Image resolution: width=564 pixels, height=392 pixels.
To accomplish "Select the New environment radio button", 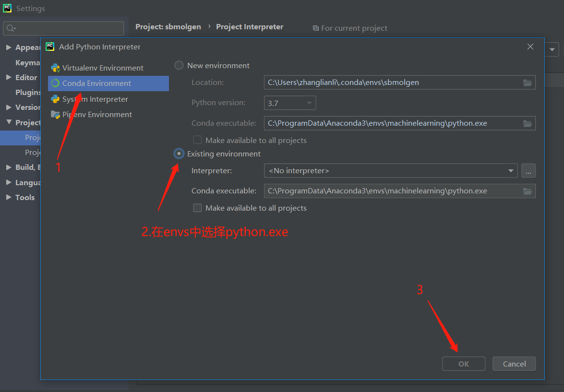I will pos(179,65).
